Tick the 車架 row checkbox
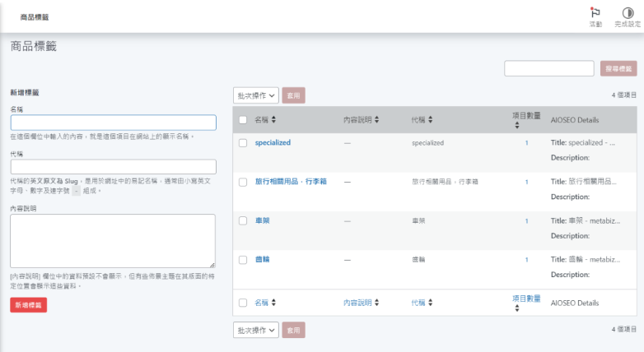 (x=243, y=220)
